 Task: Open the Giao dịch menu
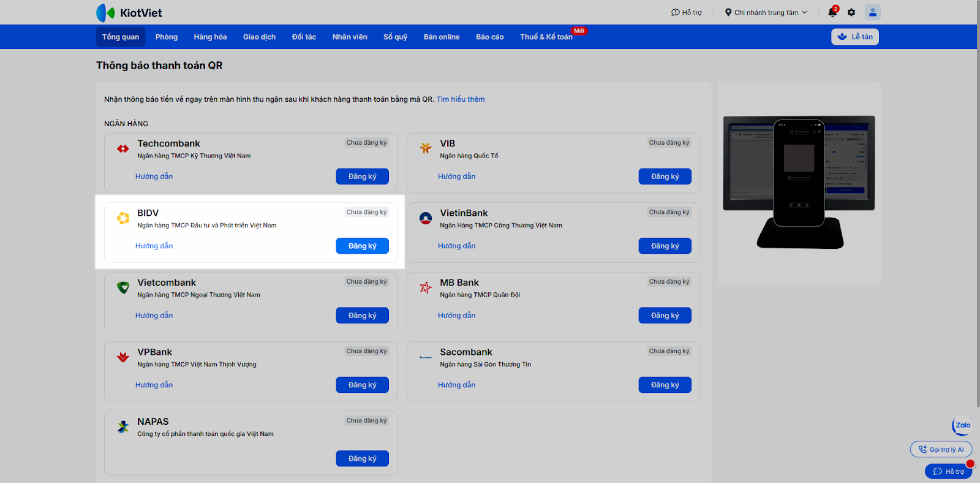pyautogui.click(x=259, y=37)
